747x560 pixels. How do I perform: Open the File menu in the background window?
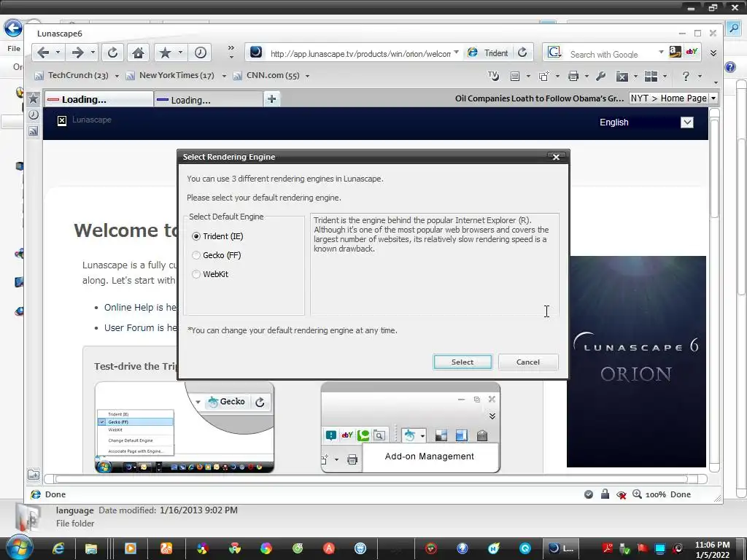pos(14,49)
